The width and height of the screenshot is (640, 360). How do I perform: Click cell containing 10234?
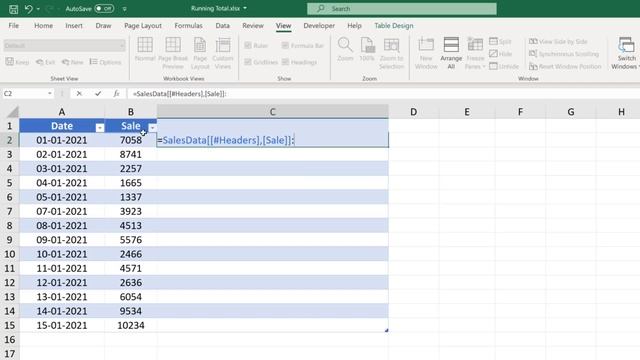click(131, 325)
